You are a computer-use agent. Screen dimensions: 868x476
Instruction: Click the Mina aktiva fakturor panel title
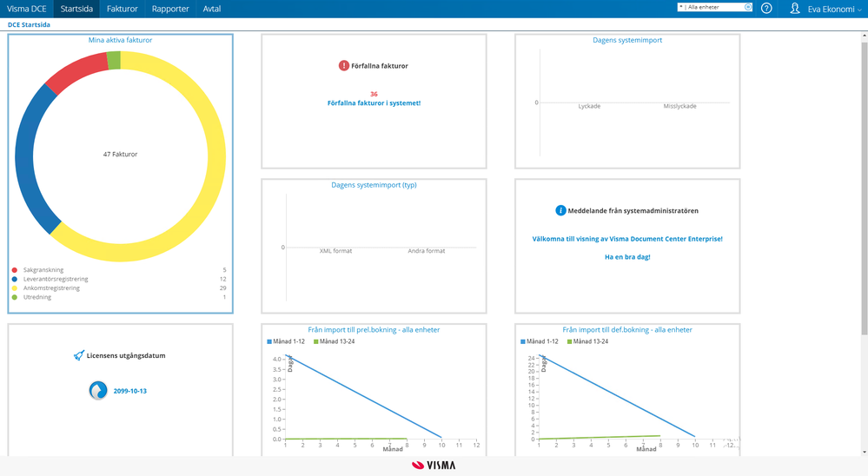pyautogui.click(x=120, y=40)
